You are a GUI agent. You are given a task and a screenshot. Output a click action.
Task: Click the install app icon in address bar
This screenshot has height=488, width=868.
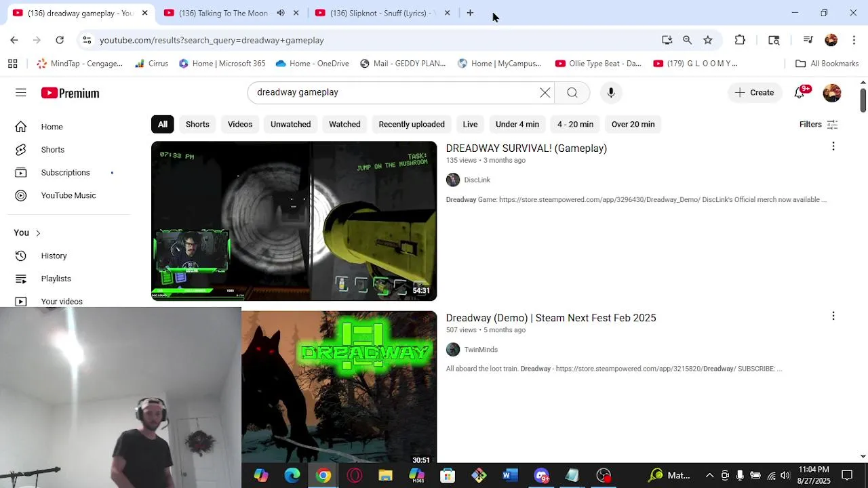click(667, 40)
